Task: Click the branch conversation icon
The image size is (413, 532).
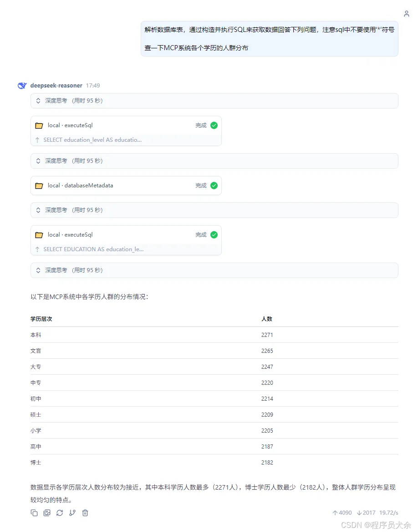Action: [72, 513]
